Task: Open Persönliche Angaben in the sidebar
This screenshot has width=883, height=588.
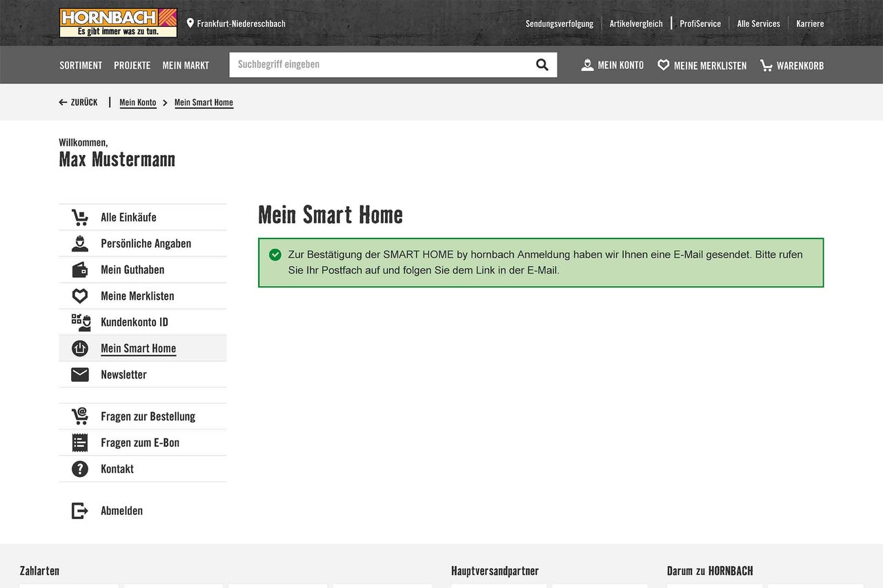Action: [146, 244]
